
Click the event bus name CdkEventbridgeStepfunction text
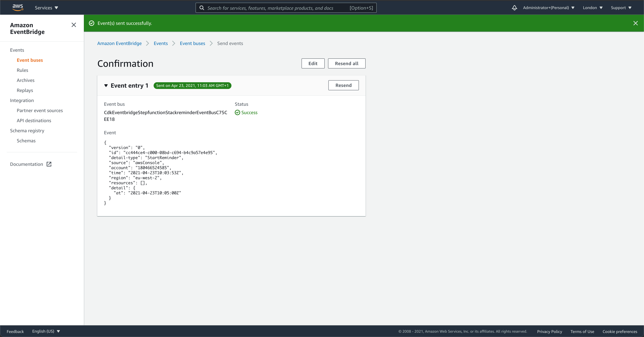[x=166, y=116]
